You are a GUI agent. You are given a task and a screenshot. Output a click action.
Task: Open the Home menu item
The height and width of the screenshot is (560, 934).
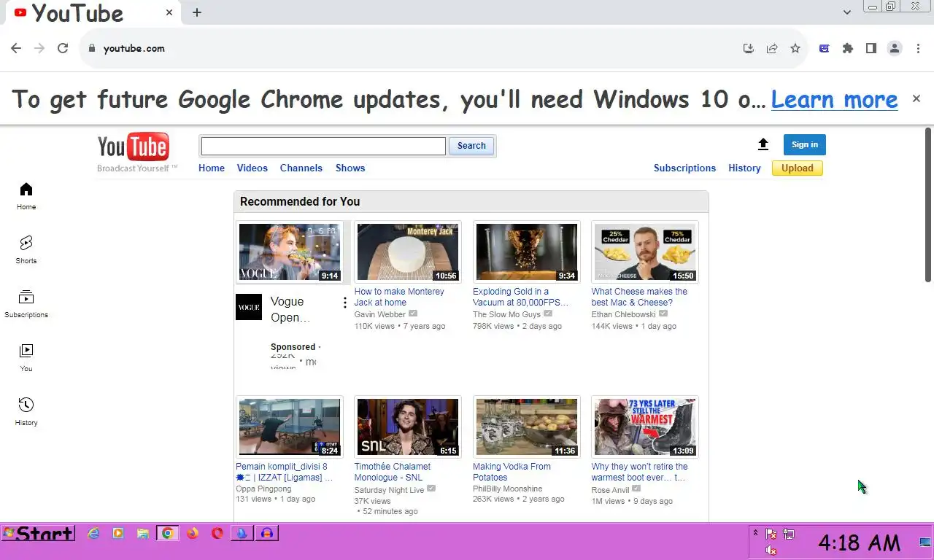(x=212, y=168)
